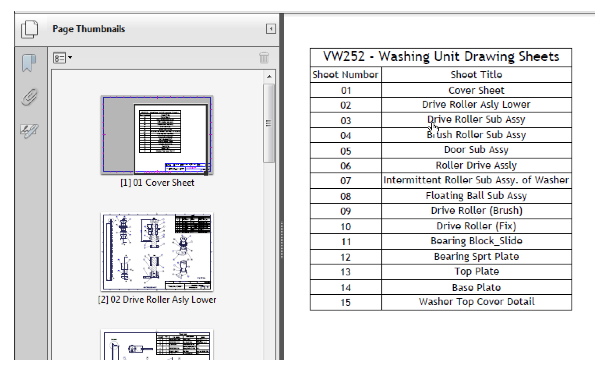
Task: Open the Attachments paperclip panel
Action: 29,97
